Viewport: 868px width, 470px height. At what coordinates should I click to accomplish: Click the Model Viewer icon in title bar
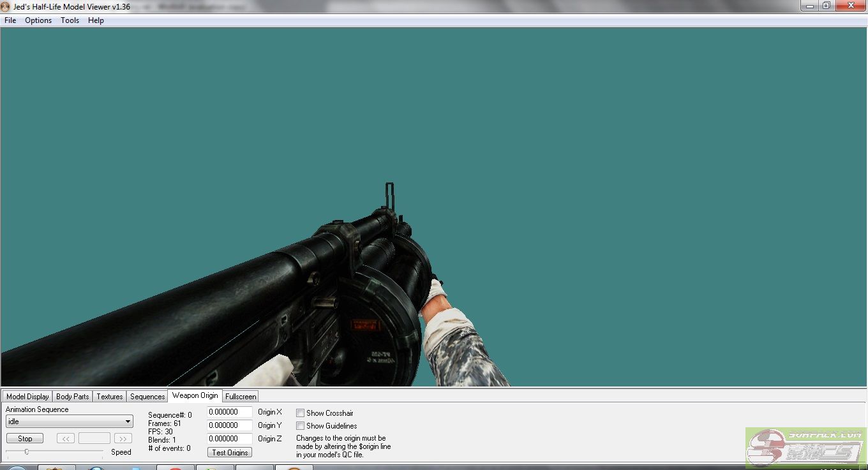[x=6, y=6]
